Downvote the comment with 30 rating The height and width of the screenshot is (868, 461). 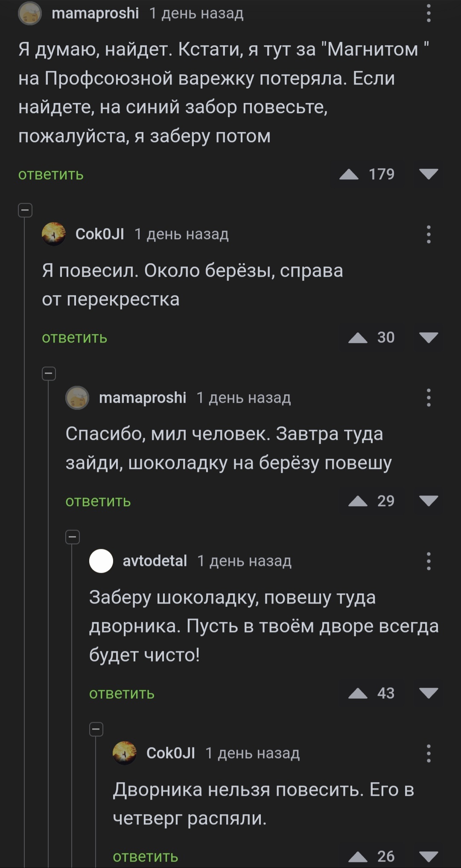[x=429, y=338]
